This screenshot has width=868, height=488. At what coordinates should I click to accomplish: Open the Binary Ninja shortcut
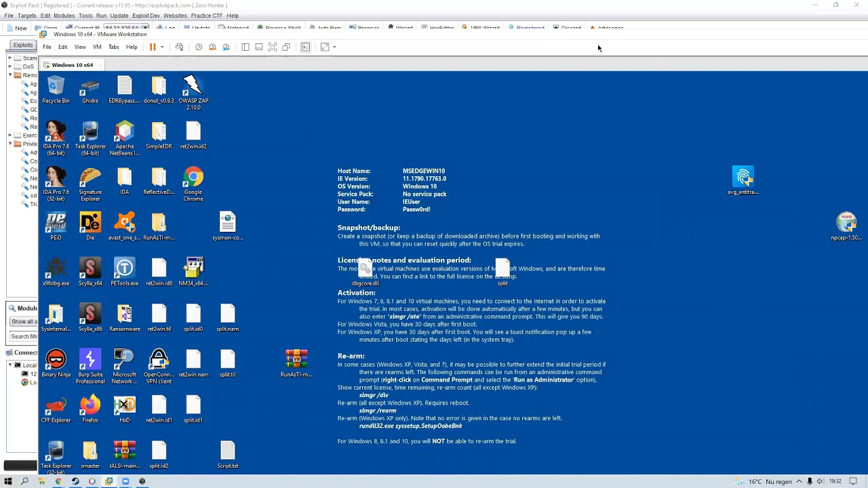click(56, 363)
